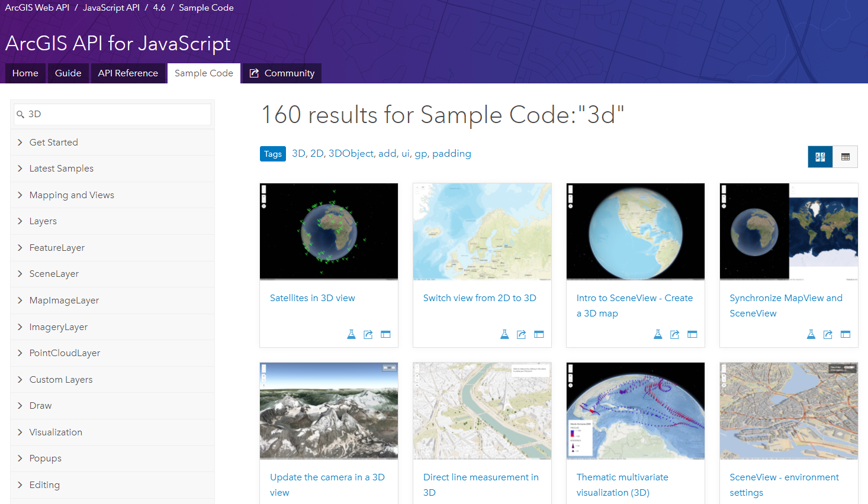The image size is (868, 504).
Task: Click share icon on Switch view card
Action: [x=521, y=334]
